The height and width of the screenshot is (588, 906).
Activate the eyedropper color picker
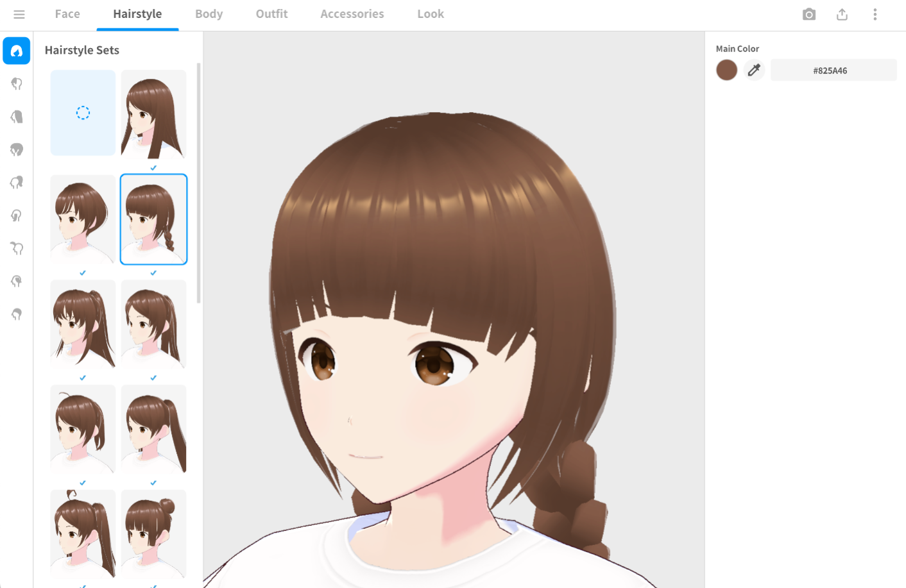(754, 70)
